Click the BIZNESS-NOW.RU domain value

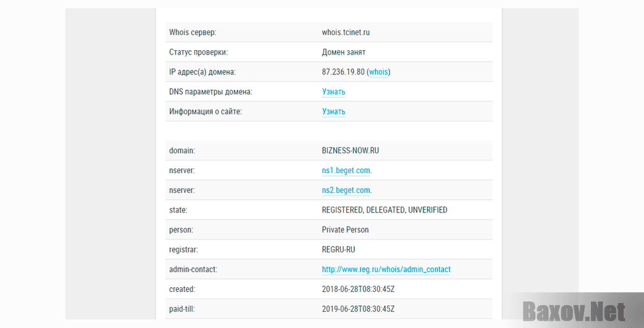click(350, 151)
